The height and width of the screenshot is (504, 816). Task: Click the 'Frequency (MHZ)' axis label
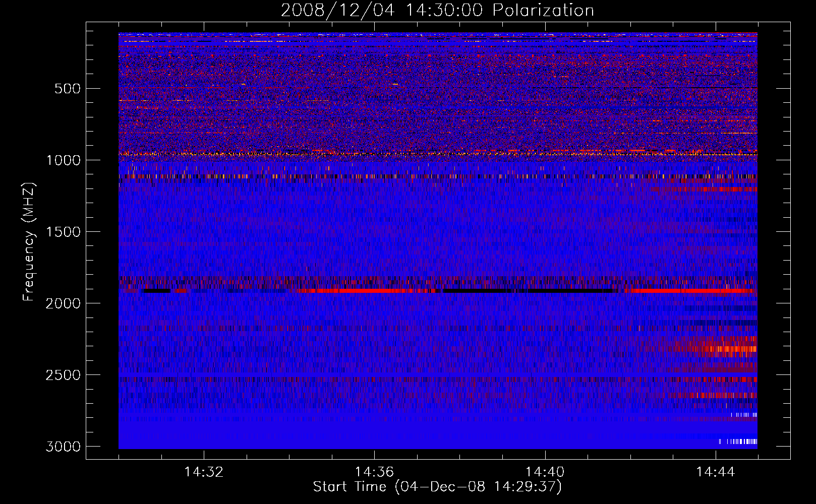coord(29,241)
